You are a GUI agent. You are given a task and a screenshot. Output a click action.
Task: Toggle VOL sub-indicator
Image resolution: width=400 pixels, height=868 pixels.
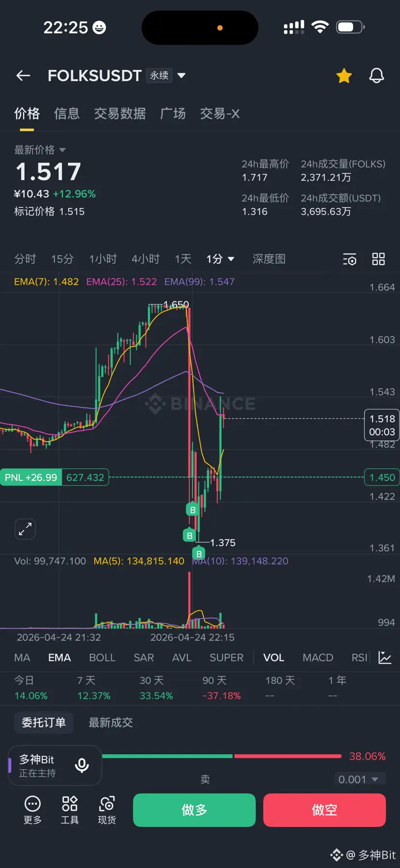273,658
